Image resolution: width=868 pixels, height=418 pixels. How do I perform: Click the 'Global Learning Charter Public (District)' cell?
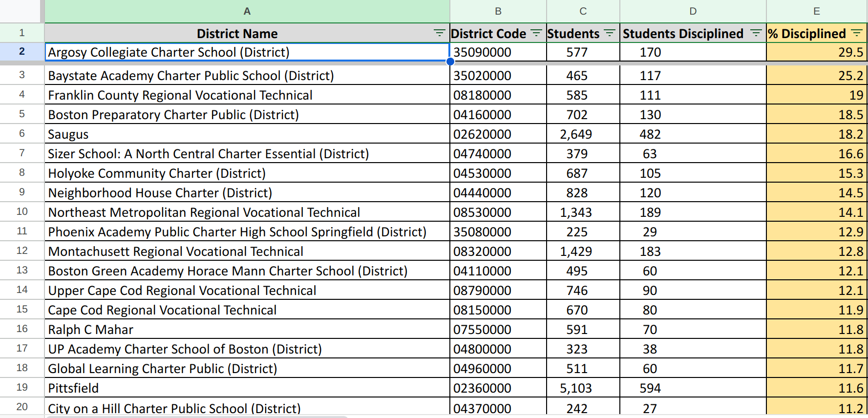tap(247, 368)
